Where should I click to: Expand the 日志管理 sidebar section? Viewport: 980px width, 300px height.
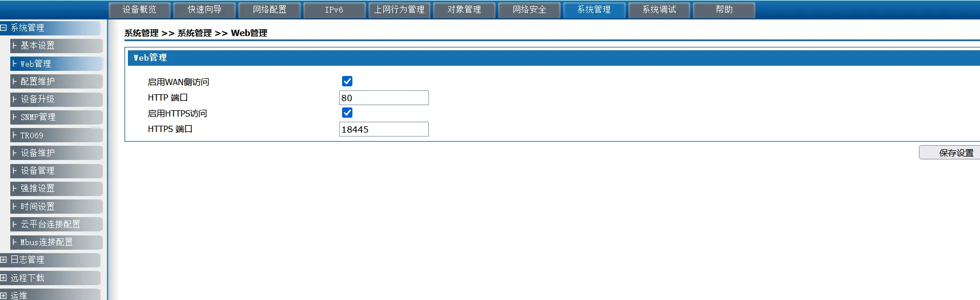point(50,260)
